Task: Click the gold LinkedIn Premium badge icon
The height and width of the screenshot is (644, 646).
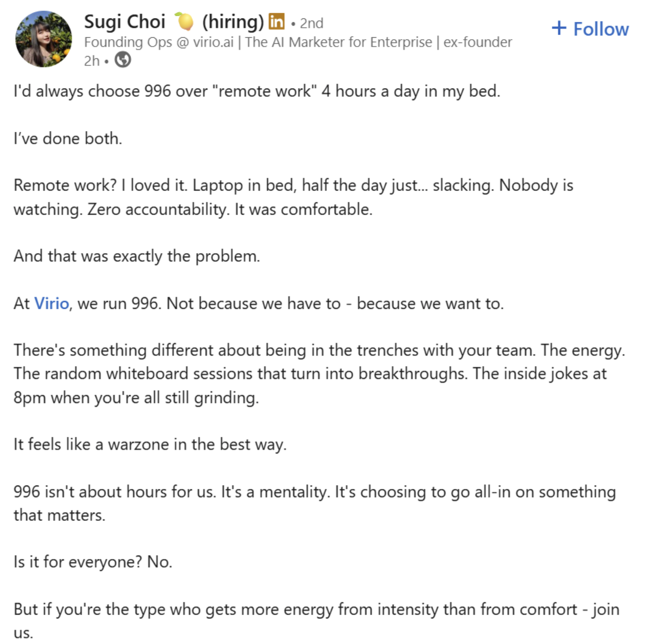Action: point(276,21)
